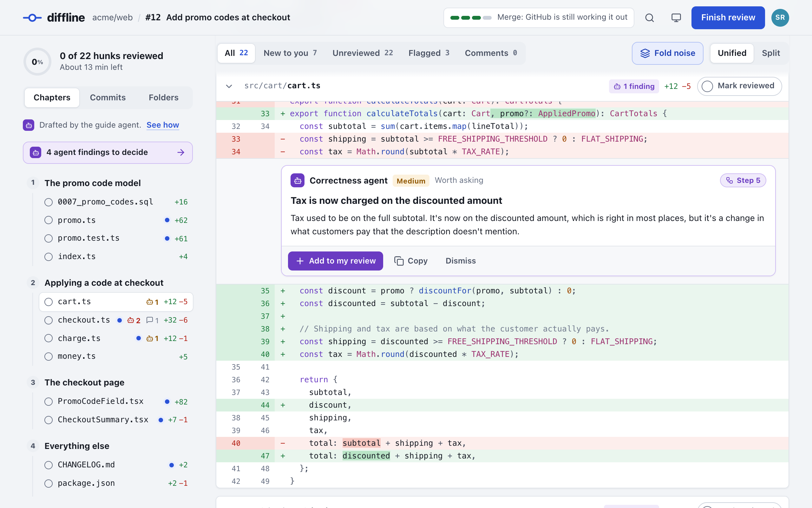Click the Finish review button
Image resolution: width=812 pixels, height=508 pixels.
coord(728,17)
